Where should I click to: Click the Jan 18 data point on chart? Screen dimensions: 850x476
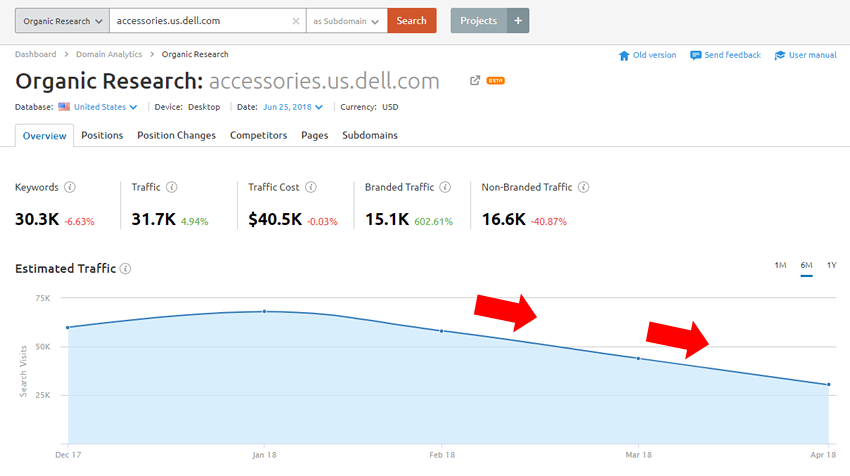(264, 311)
